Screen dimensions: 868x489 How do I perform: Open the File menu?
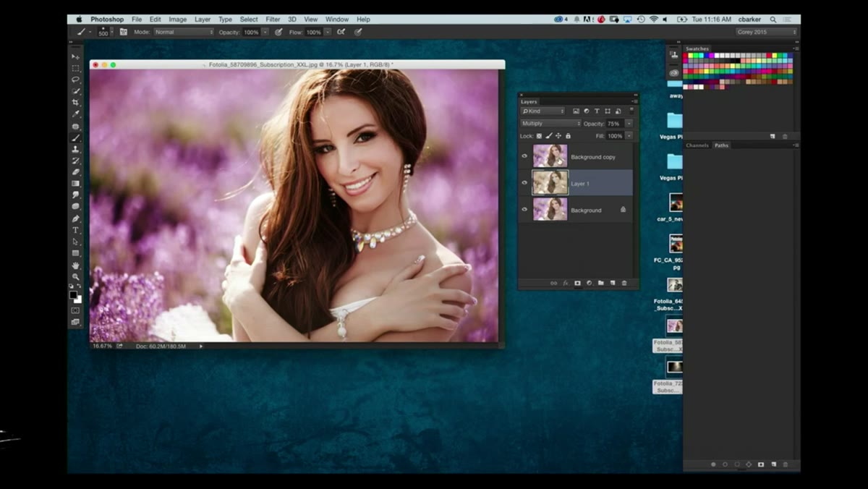(x=137, y=20)
